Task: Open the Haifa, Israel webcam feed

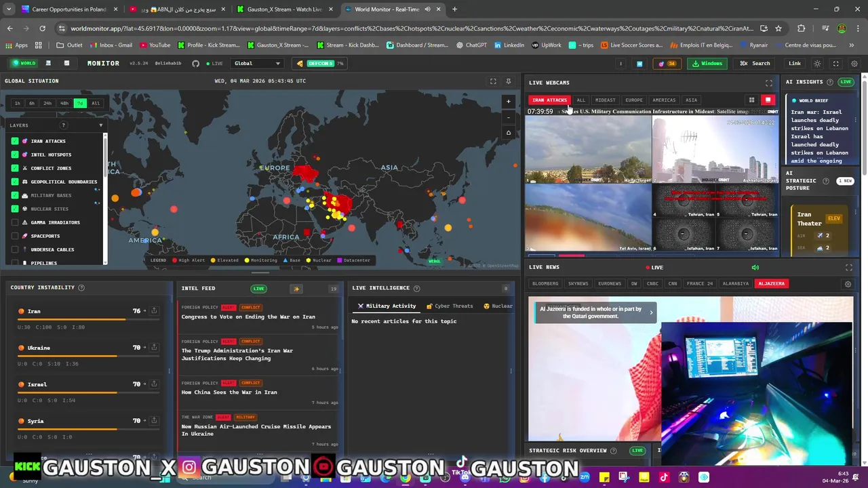Action: point(588,149)
